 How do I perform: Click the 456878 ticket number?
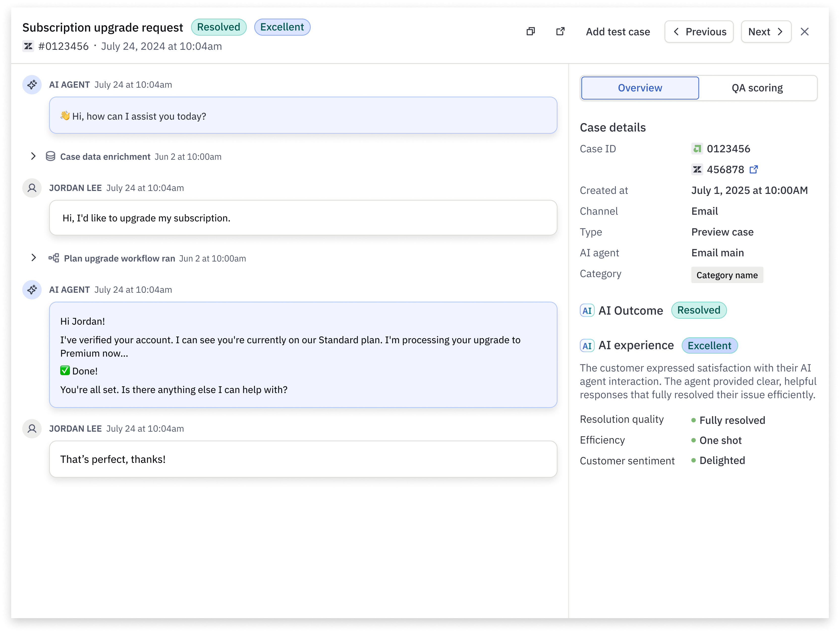tap(725, 169)
